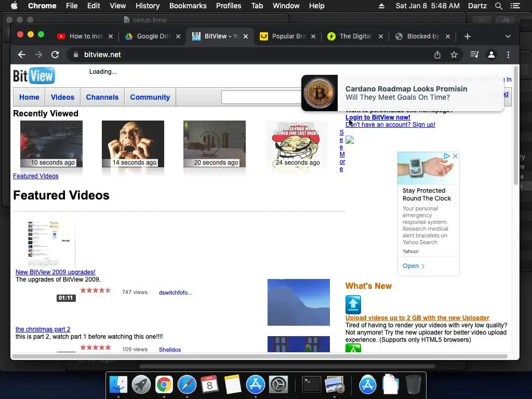This screenshot has width=532, height=399.
Task: Close the 'How to inst' tab
Action: (111, 36)
